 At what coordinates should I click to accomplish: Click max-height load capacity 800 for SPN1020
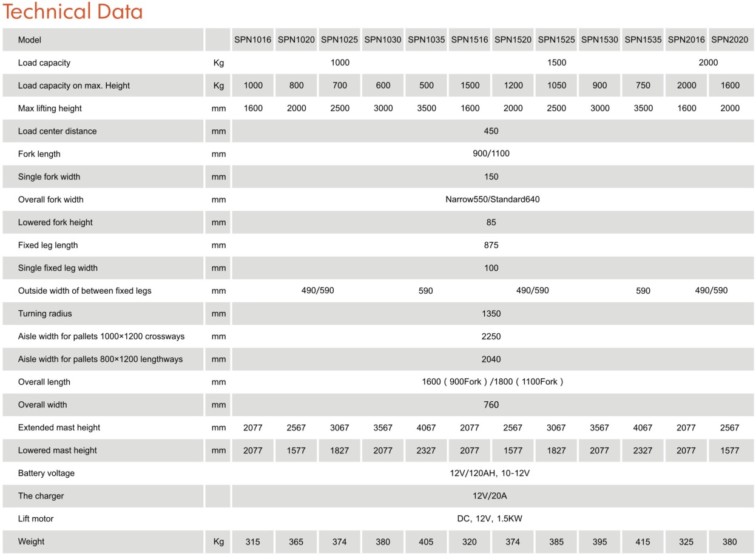click(x=296, y=86)
